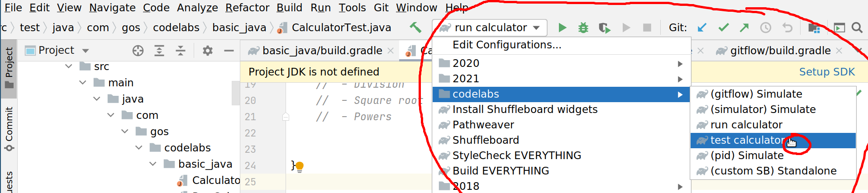The height and width of the screenshot is (193, 868).
Task: Choose (gitflow) Simulate in submenu
Action: [773, 94]
